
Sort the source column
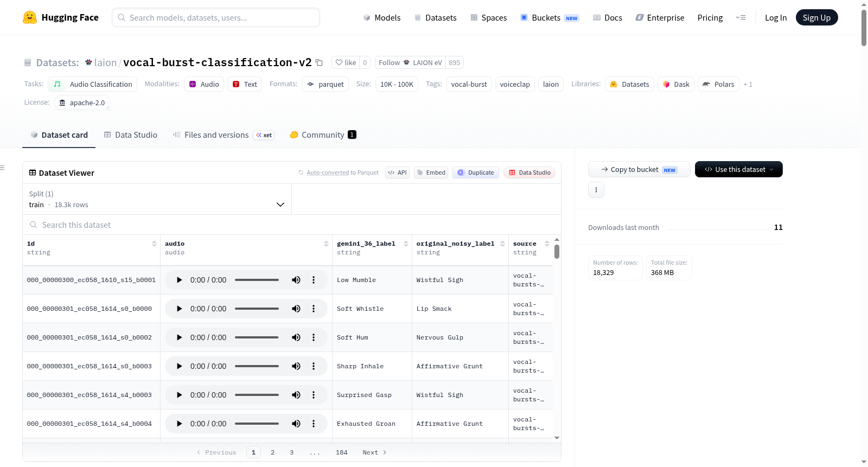point(547,244)
